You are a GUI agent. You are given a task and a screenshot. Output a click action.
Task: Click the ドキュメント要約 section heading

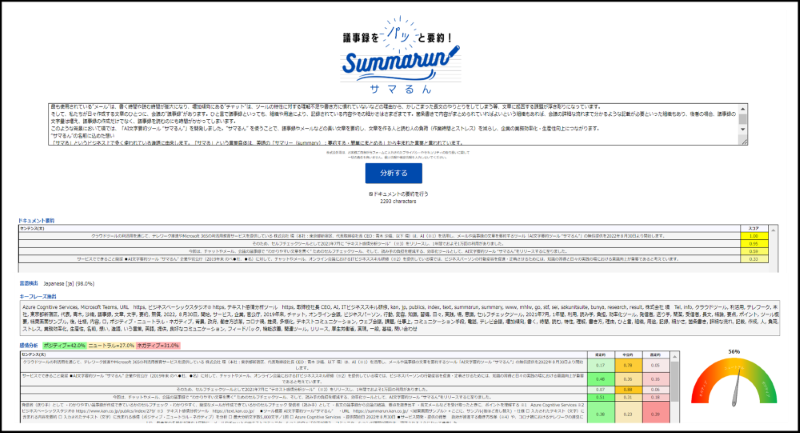click(x=36, y=221)
